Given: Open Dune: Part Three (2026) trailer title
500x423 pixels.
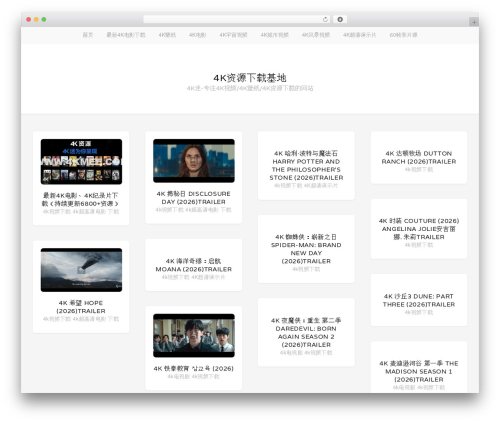Looking at the screenshot, I should (x=419, y=300).
